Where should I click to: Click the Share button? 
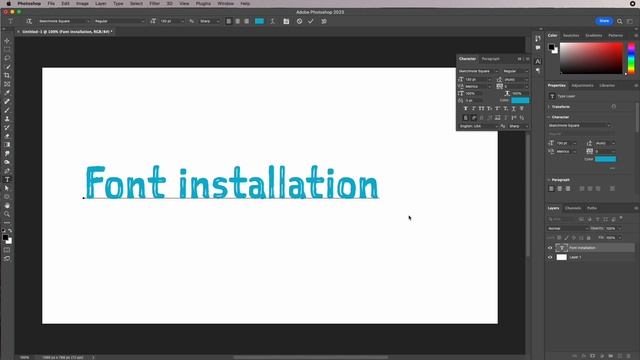604,21
